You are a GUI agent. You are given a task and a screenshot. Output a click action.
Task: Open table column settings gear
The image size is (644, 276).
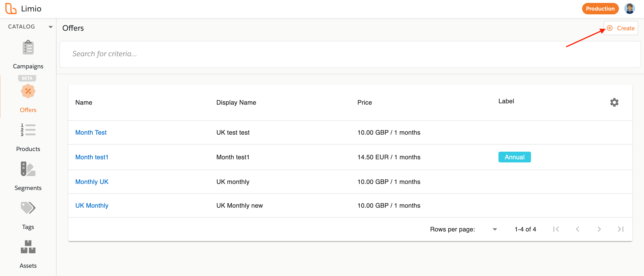click(614, 102)
